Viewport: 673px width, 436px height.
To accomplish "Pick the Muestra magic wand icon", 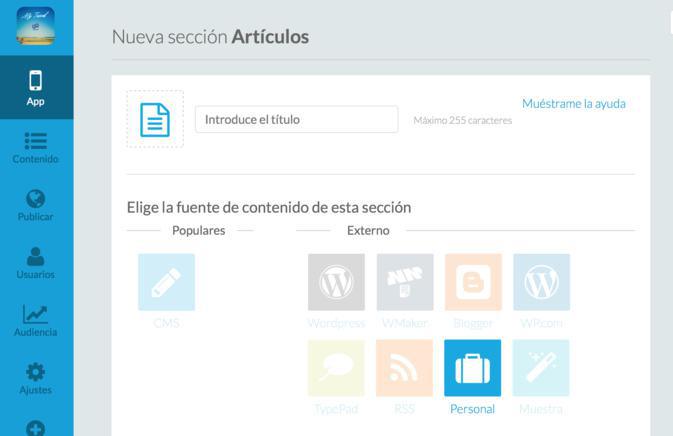I will pyautogui.click(x=541, y=368).
